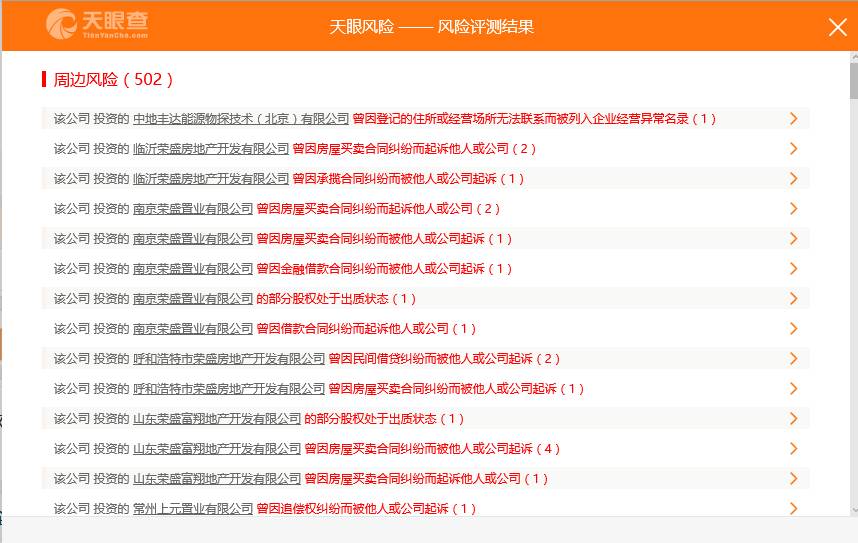Open 临沂荣盛房地产 link in 房屋买卖合同纠纷 row
Image resolution: width=858 pixels, height=543 pixels.
211,149
